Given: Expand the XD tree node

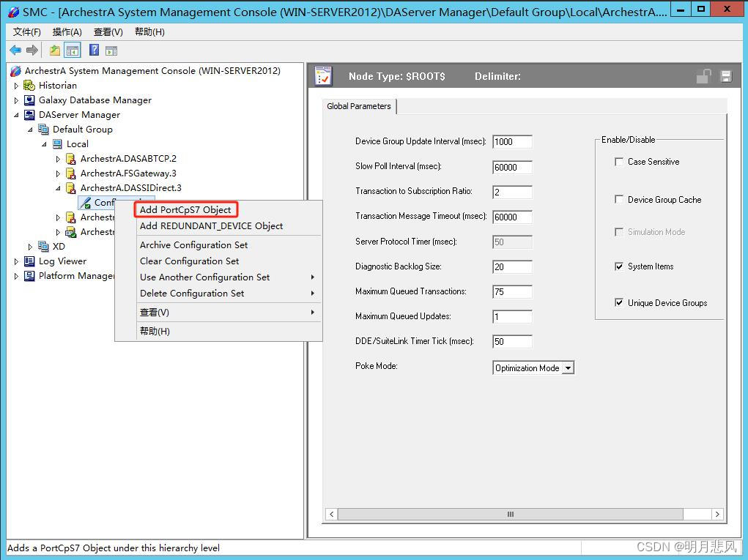Looking at the screenshot, I should coord(30,247).
